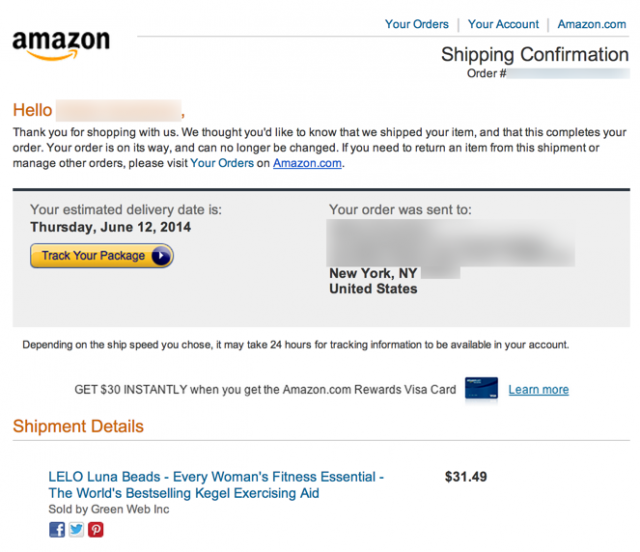The width and height of the screenshot is (640, 552).
Task: Click the $31.49 item price
Action: tap(466, 476)
